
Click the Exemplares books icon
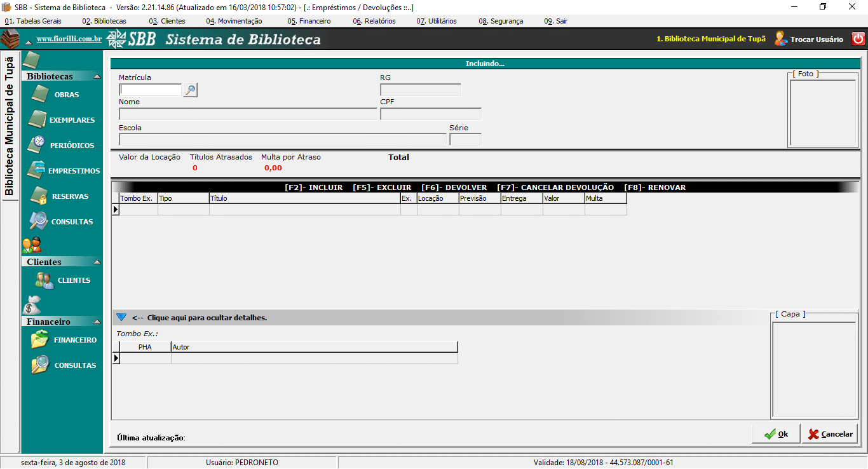(x=38, y=119)
